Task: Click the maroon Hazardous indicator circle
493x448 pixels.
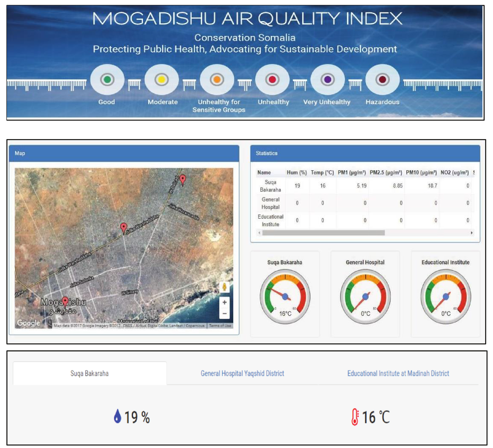Action: click(382, 80)
